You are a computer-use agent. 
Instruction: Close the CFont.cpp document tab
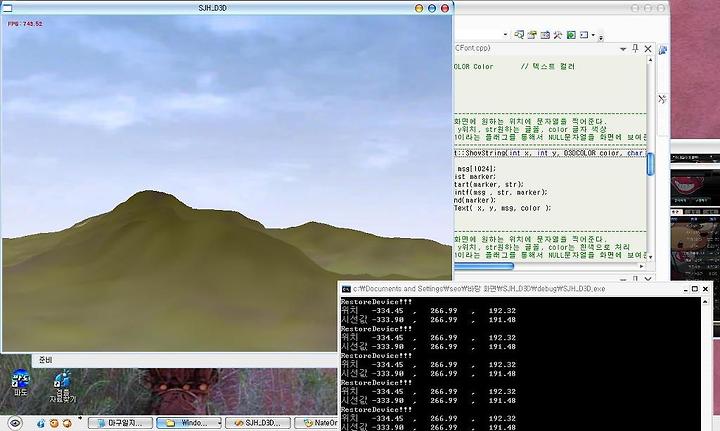(648, 49)
